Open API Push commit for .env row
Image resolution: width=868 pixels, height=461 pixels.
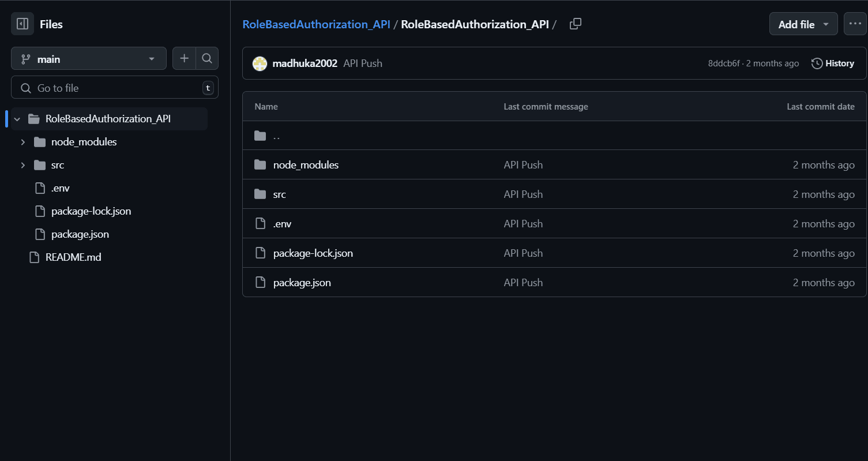[523, 224]
